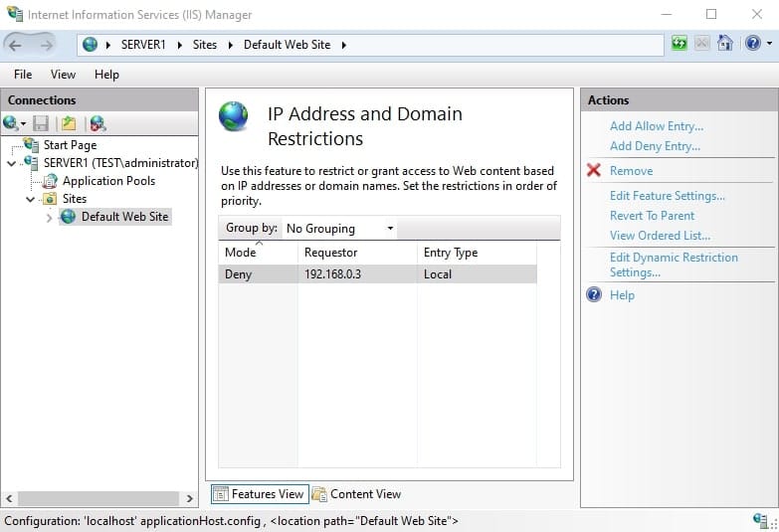This screenshot has width=779, height=532.
Task: Click Add Allow Entry link
Action: [x=657, y=126]
